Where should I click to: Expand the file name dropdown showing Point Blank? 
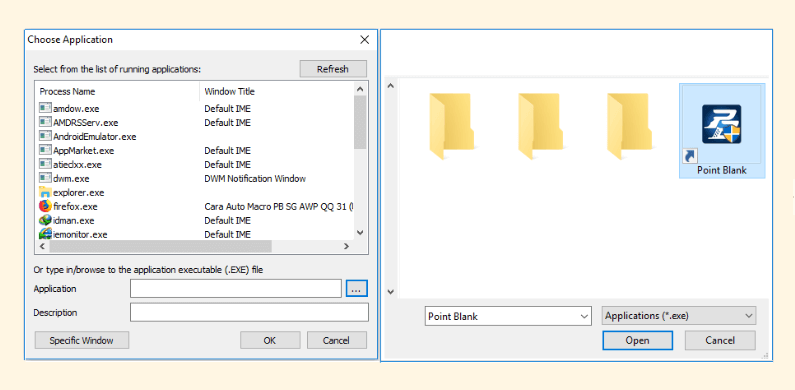click(x=583, y=316)
